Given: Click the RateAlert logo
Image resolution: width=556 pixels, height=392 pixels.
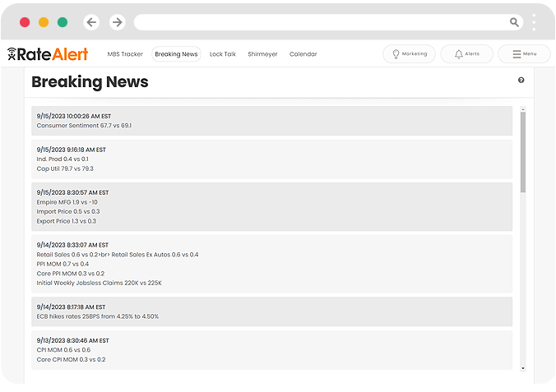Looking at the screenshot, I should [48, 54].
